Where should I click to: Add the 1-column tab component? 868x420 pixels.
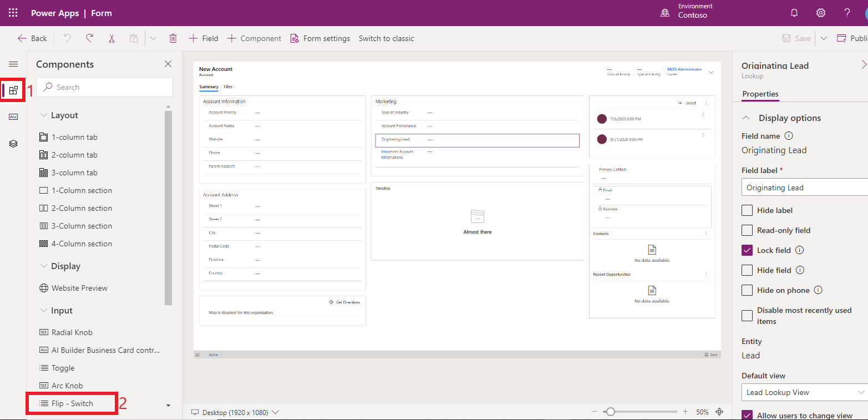point(69,137)
